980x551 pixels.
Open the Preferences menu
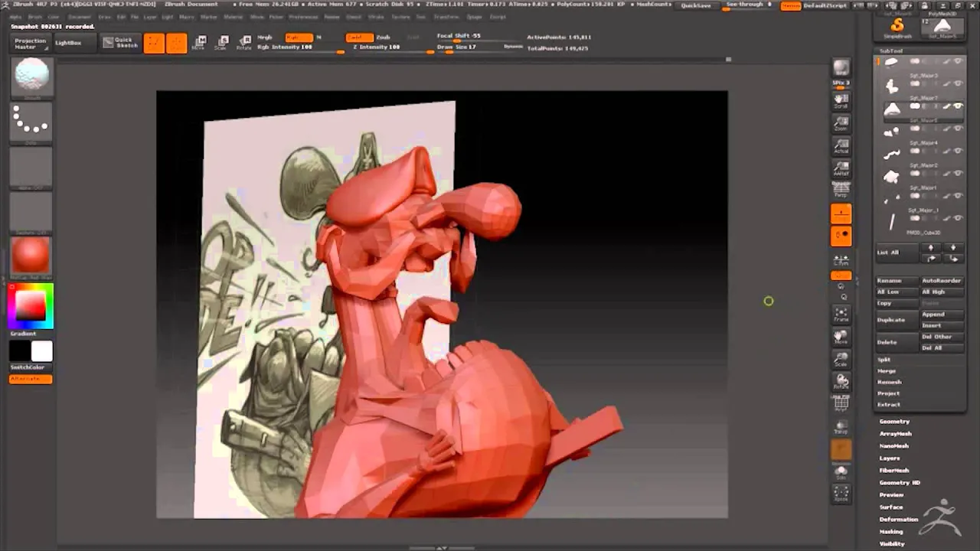pyautogui.click(x=303, y=16)
